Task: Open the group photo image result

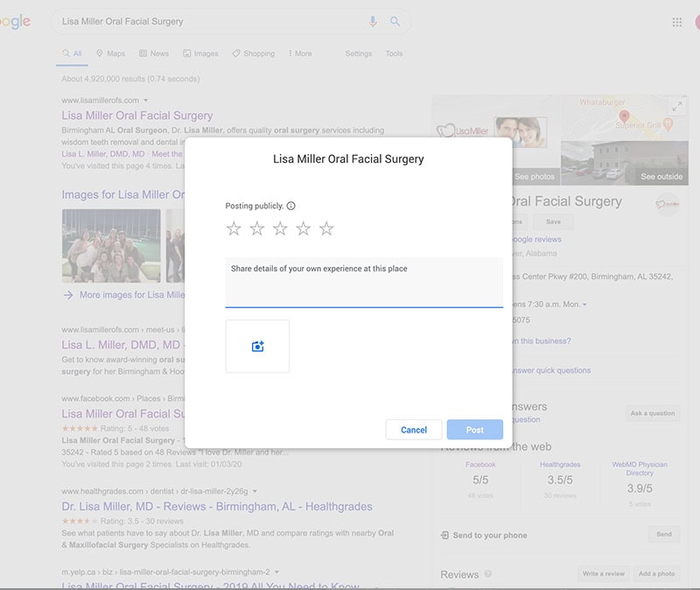Action: [111, 246]
